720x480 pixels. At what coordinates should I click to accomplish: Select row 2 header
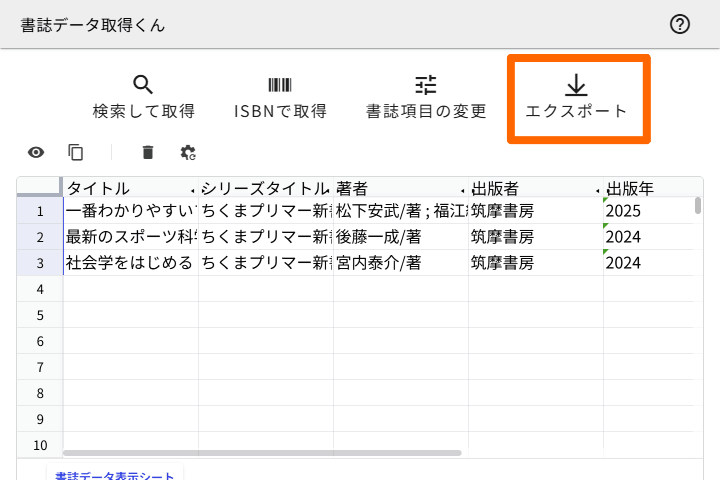pos(40,237)
